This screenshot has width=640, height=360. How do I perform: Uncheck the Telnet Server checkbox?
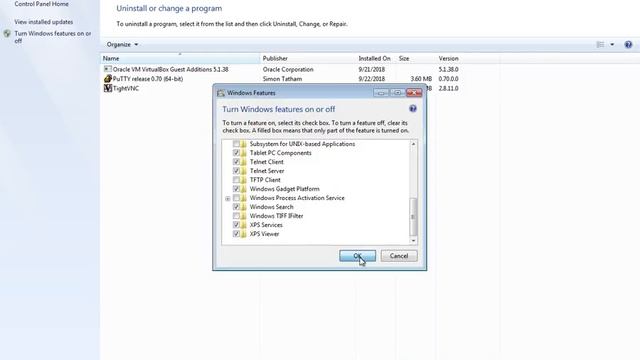pyautogui.click(x=236, y=171)
